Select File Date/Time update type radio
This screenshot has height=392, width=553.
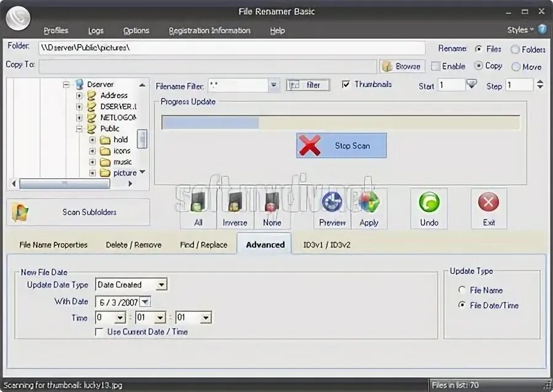tap(461, 305)
